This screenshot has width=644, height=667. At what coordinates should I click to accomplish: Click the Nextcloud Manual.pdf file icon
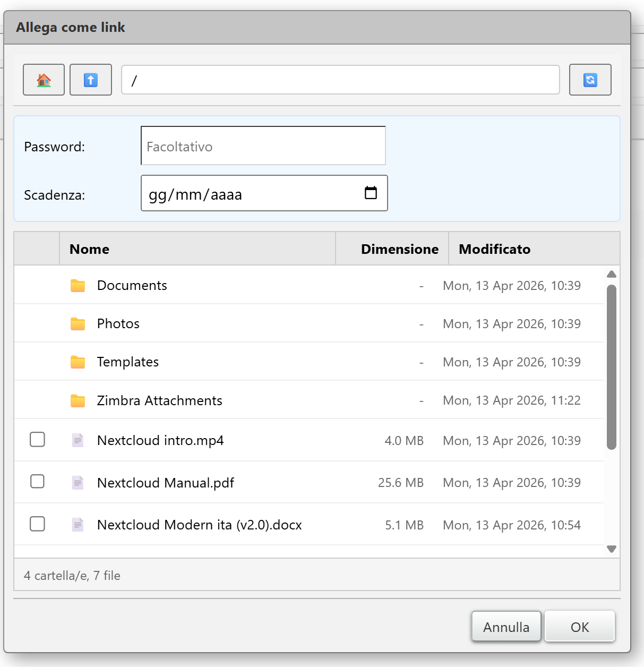(x=78, y=483)
